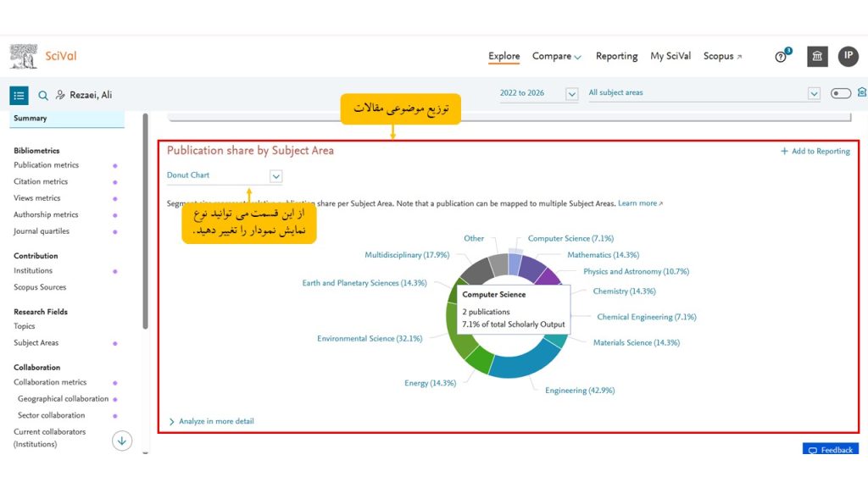Click the purple dot beside Journal quartiles
Viewport: 868px width, 488px height.
point(115,232)
